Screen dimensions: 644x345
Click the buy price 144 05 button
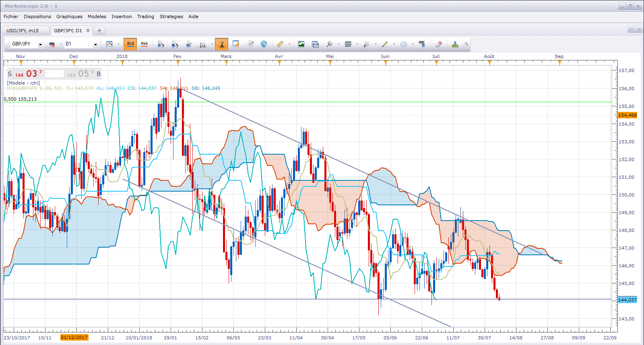(84, 74)
